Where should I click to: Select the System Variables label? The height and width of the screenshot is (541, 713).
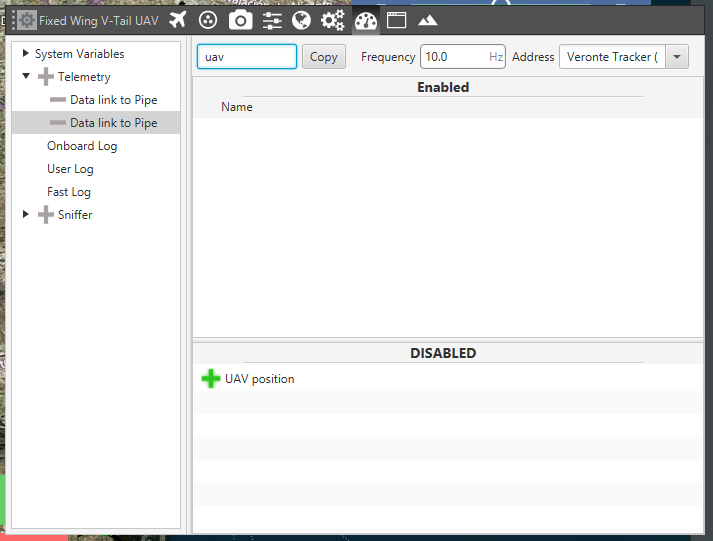point(80,54)
